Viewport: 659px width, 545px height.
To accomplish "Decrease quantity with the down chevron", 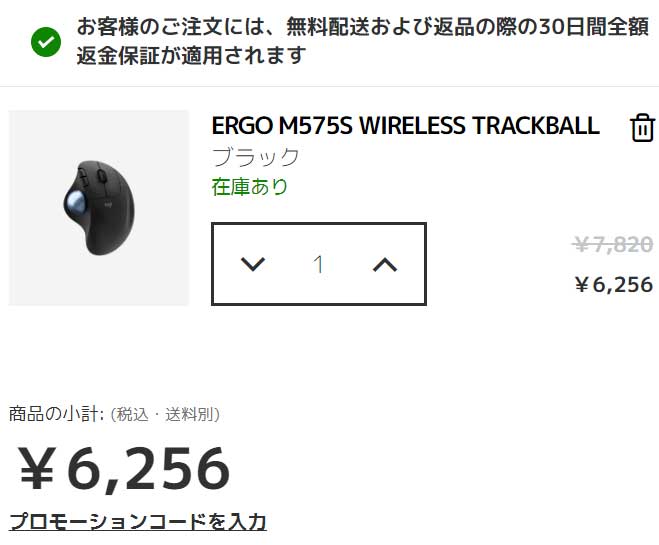I will click(253, 264).
